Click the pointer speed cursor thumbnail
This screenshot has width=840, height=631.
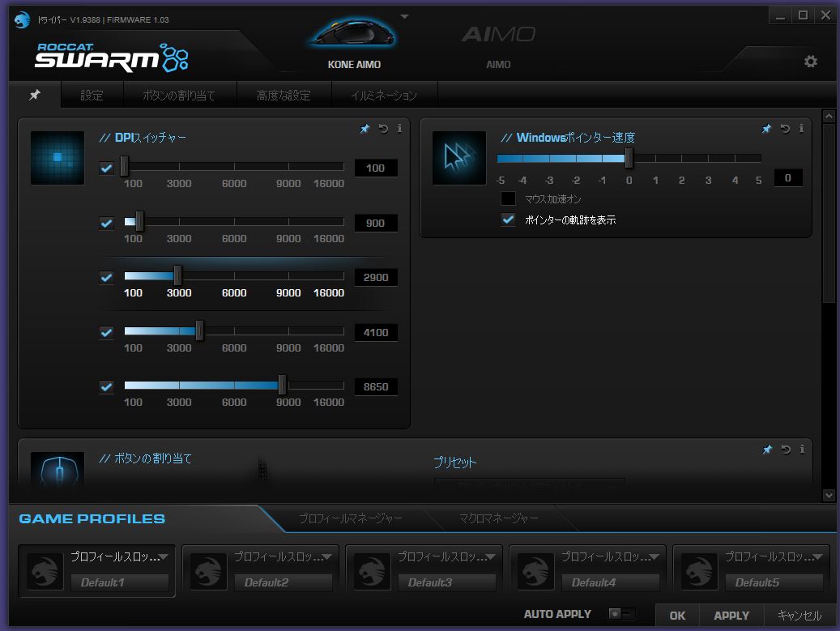[459, 157]
